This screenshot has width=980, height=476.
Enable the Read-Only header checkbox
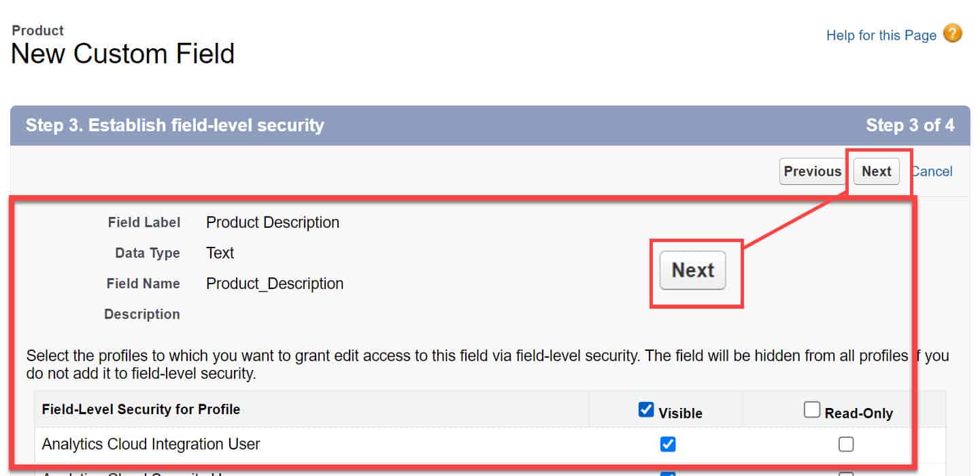coord(812,409)
